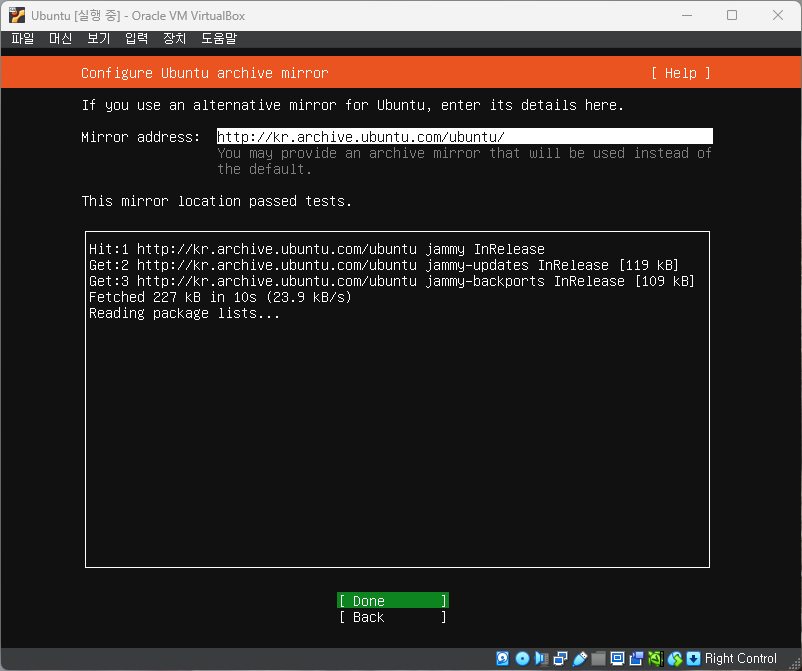Image resolution: width=802 pixels, height=671 pixels.
Task: Open the 도움말 menu
Action: click(219, 38)
